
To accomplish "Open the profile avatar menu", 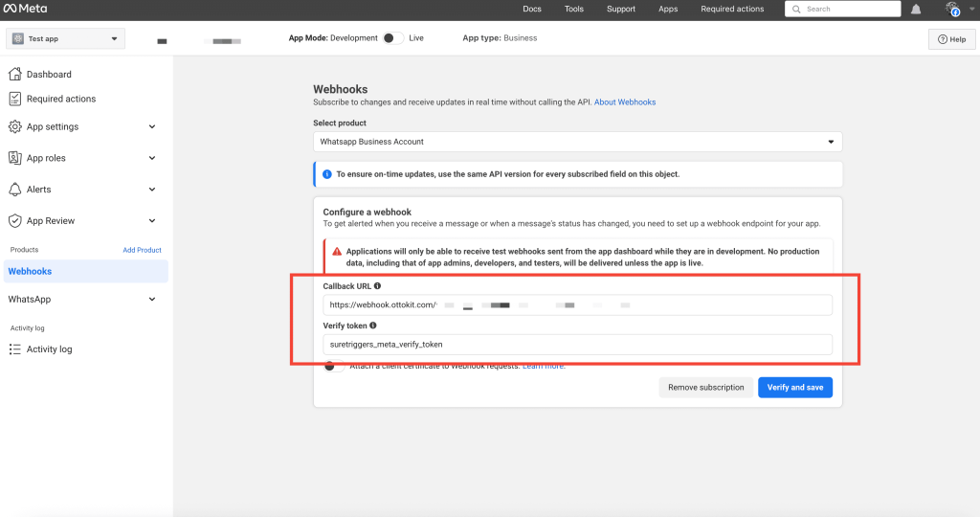I will click(951, 10).
